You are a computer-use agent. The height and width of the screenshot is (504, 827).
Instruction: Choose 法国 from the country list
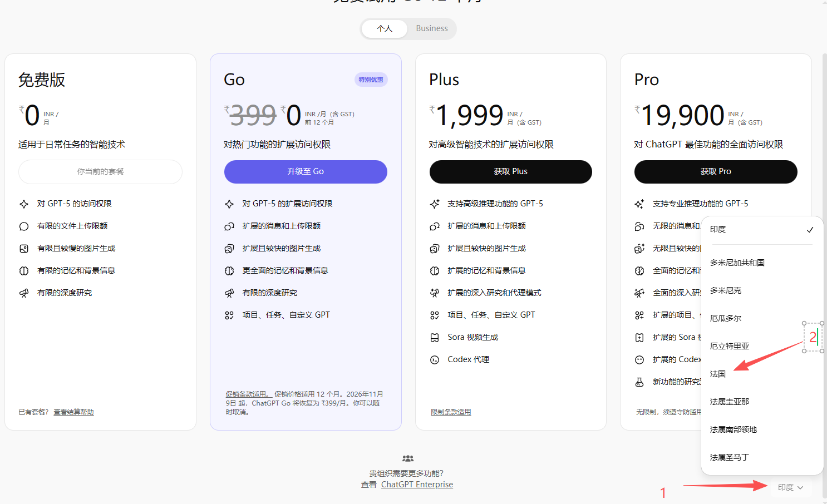[x=718, y=374]
